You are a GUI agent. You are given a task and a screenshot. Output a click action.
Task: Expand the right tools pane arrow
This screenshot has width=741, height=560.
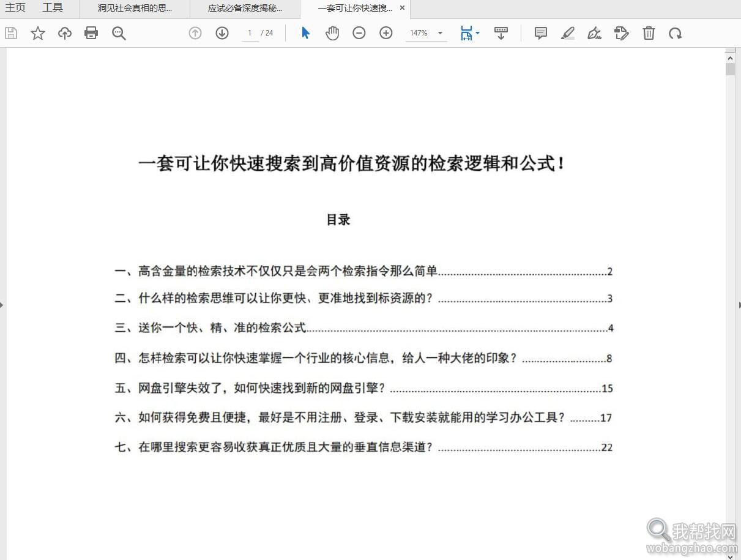[739, 304]
